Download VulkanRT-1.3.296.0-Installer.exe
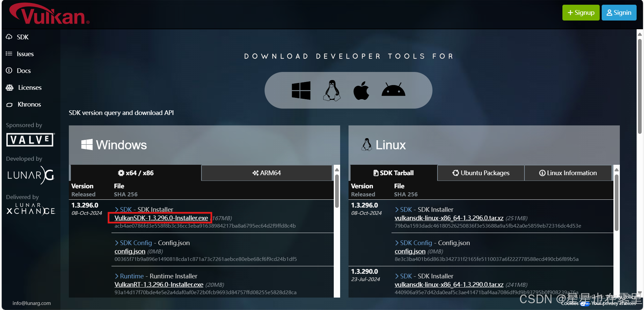This screenshot has height=310, width=644. click(159, 284)
